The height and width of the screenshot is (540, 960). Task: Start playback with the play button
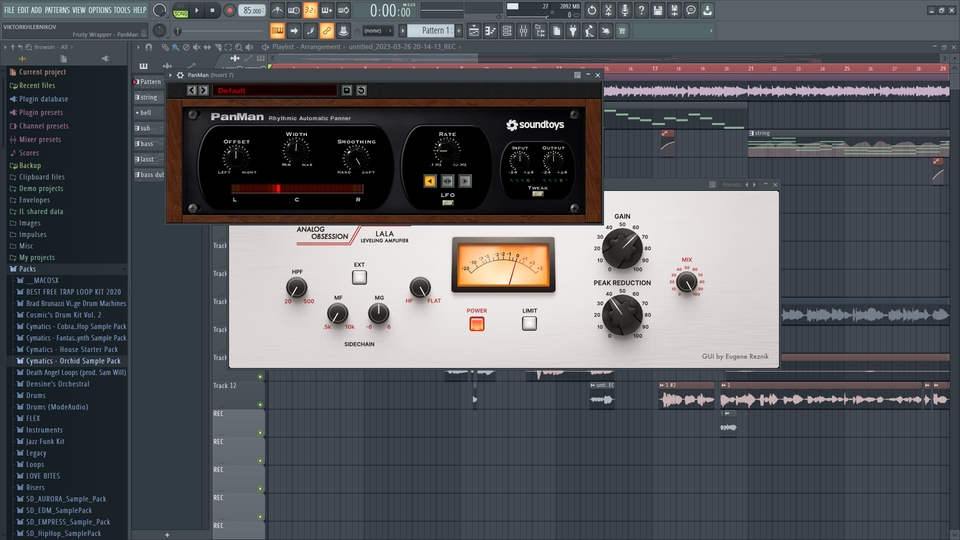point(197,10)
